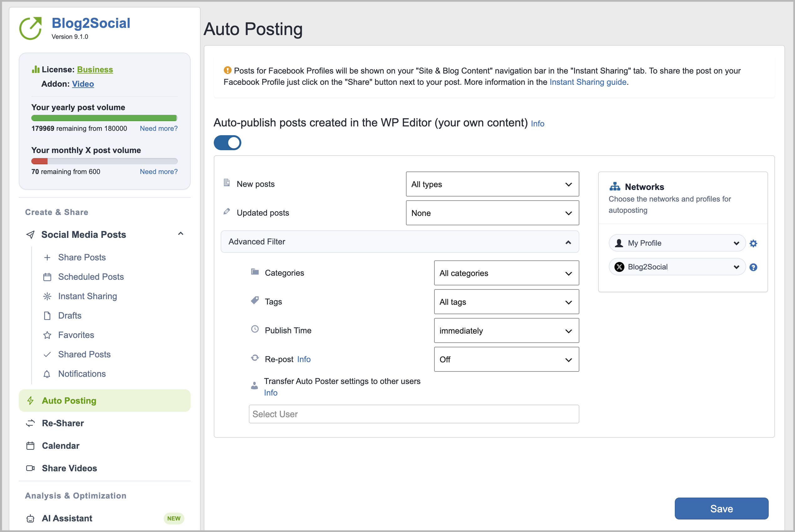Click the Social Media Posts paper plane icon
This screenshot has height=532, width=795.
click(x=30, y=235)
